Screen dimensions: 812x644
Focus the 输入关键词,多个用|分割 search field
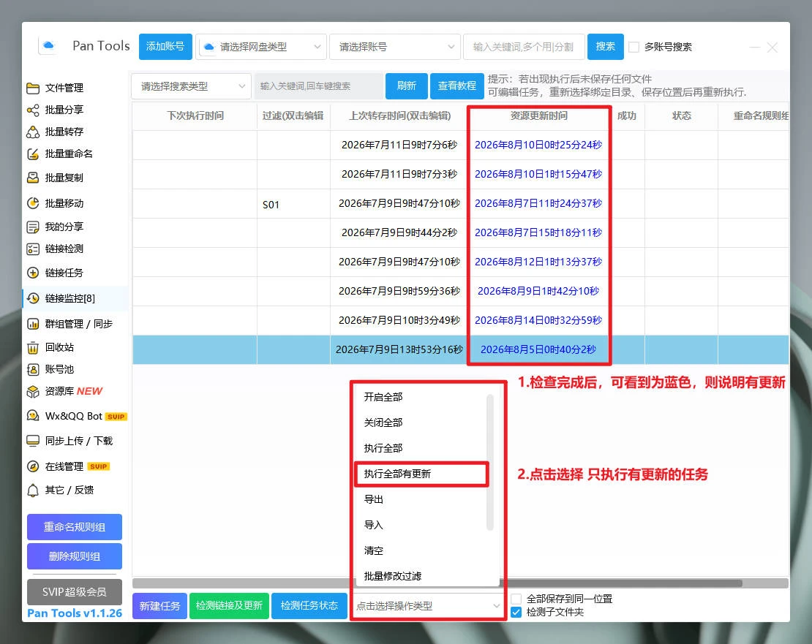(524, 47)
